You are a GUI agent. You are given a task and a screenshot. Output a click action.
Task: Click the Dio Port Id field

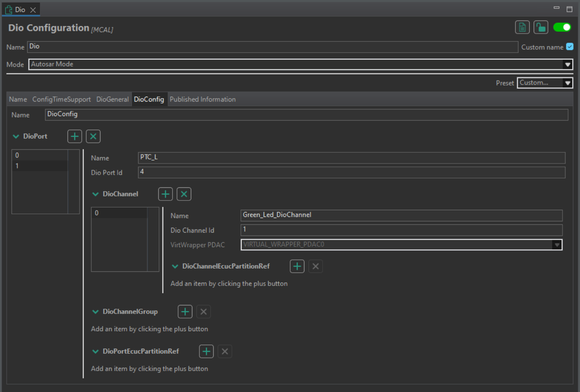coord(351,172)
